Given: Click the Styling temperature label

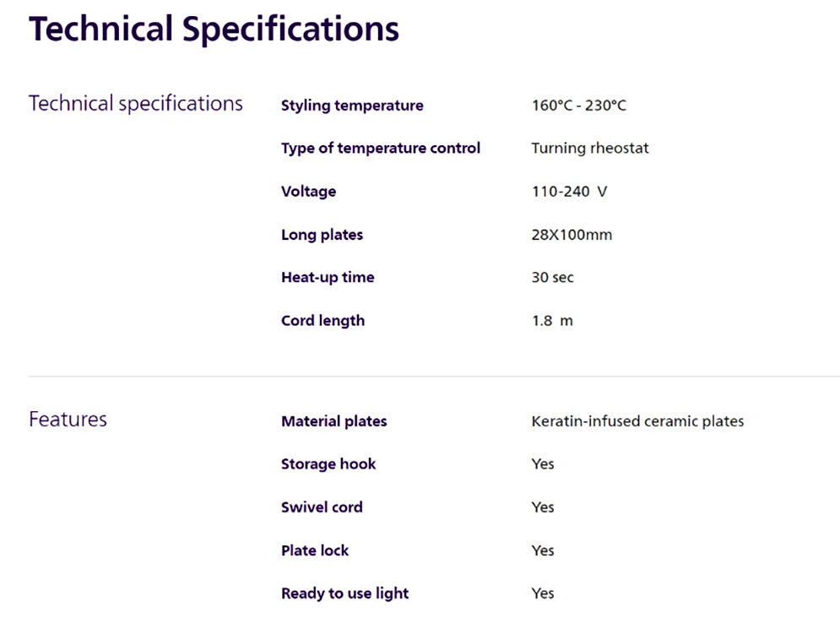Looking at the screenshot, I should [352, 106].
